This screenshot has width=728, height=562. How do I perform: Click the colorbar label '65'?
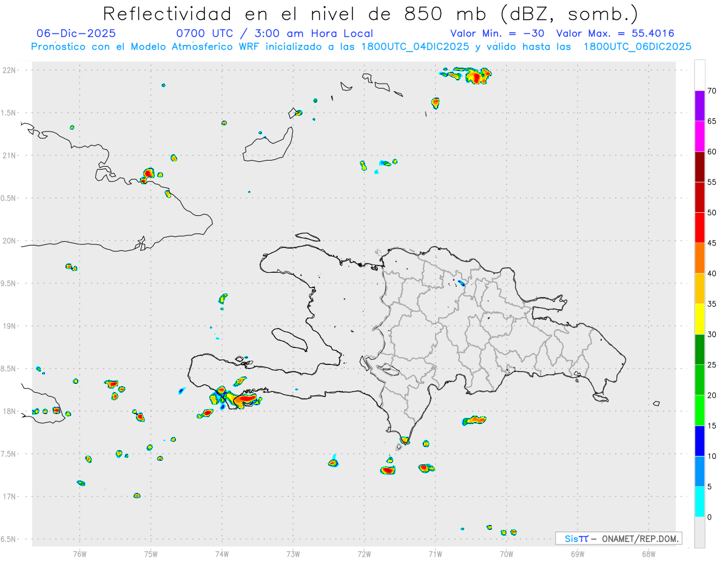point(712,121)
